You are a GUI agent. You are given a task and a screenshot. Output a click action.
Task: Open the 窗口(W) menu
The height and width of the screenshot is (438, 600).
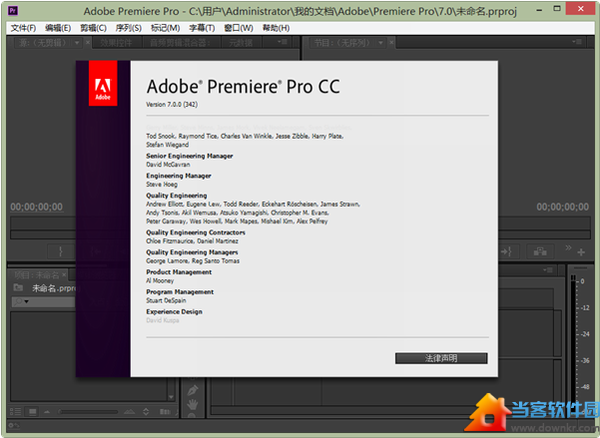click(x=238, y=28)
